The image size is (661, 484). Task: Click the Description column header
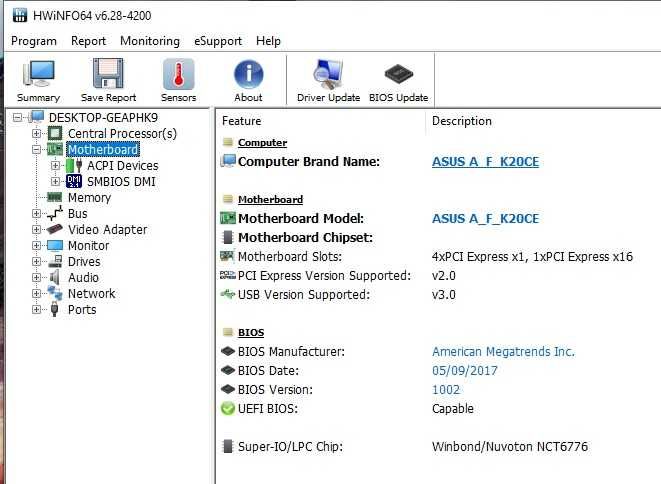pos(462,121)
